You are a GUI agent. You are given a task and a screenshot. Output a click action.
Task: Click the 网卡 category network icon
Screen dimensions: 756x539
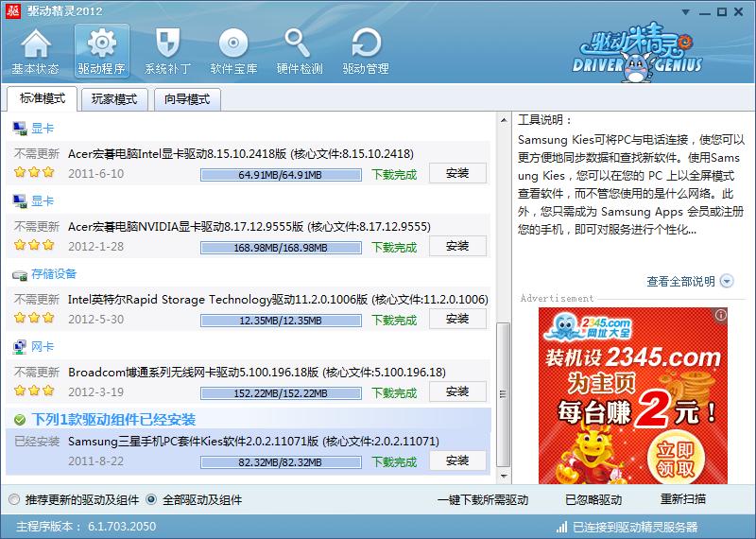19,347
